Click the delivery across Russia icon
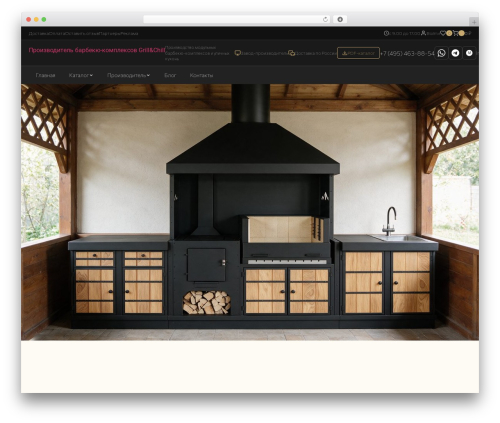The height and width of the screenshot is (423, 500). click(x=291, y=53)
